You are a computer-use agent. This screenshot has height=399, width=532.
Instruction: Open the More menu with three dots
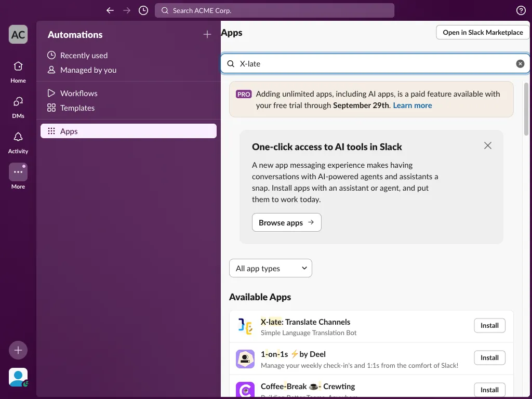[x=18, y=172]
